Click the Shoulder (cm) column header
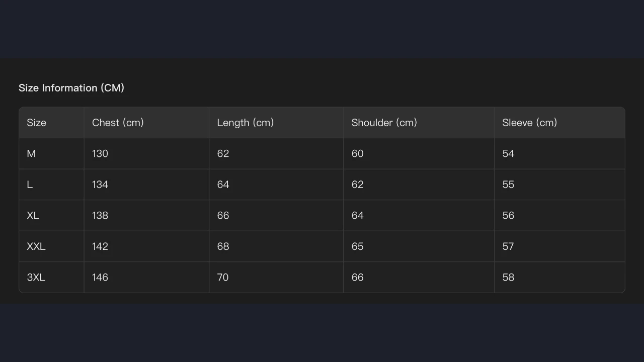 pyautogui.click(x=384, y=123)
